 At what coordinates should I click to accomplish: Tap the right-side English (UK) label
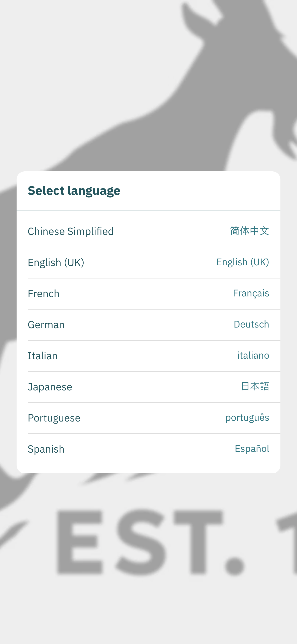[243, 262]
